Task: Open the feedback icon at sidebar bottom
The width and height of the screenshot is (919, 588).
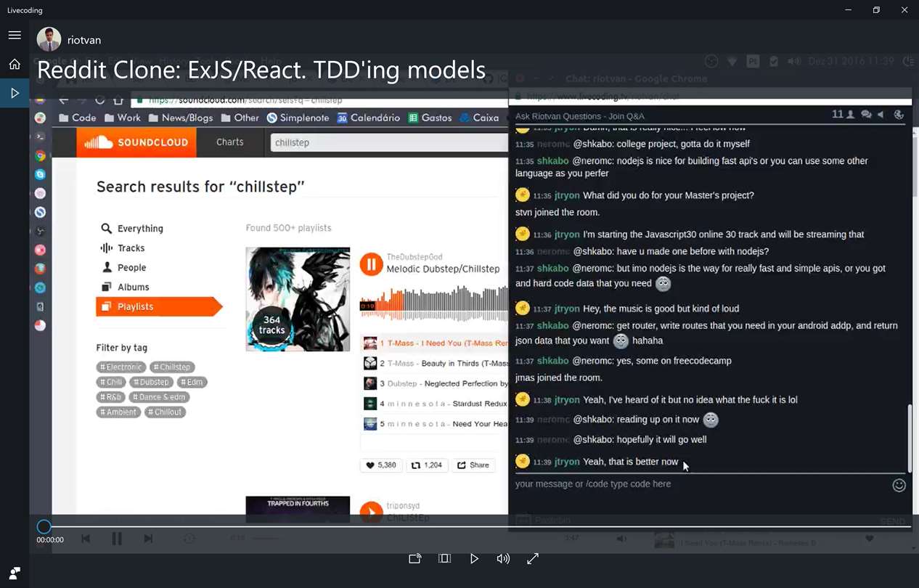Action: click(x=15, y=573)
